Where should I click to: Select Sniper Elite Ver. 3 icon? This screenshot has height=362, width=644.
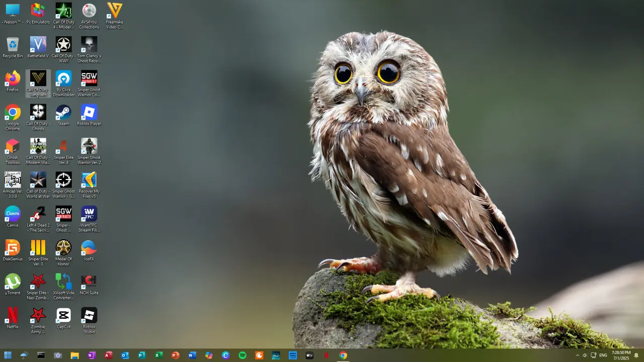click(x=38, y=253)
